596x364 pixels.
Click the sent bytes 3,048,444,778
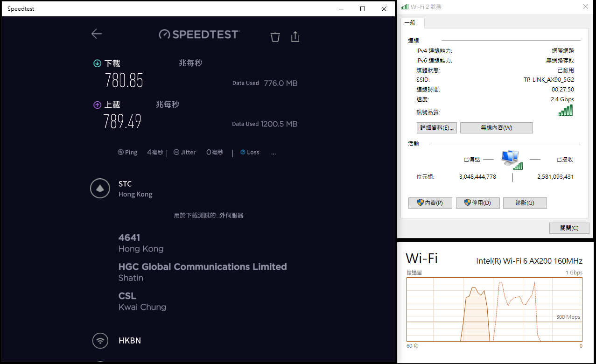click(478, 177)
